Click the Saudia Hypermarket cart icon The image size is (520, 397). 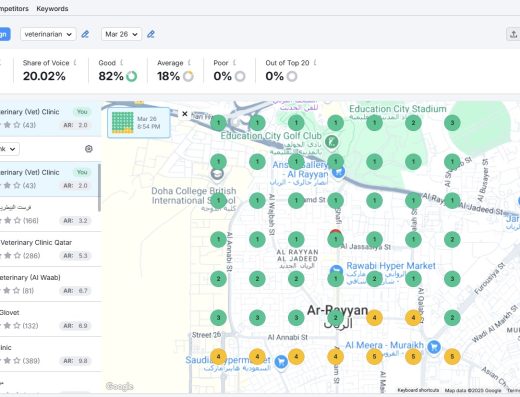coord(281,361)
